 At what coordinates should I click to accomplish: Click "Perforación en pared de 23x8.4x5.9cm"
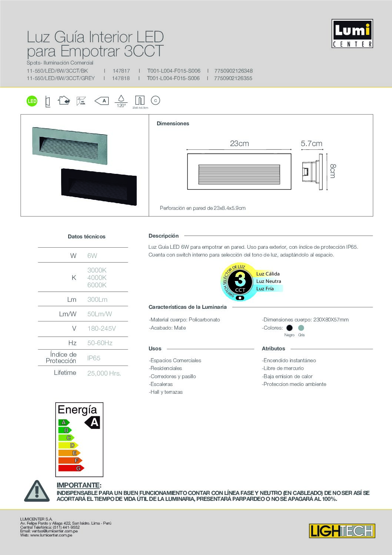coord(203,208)
